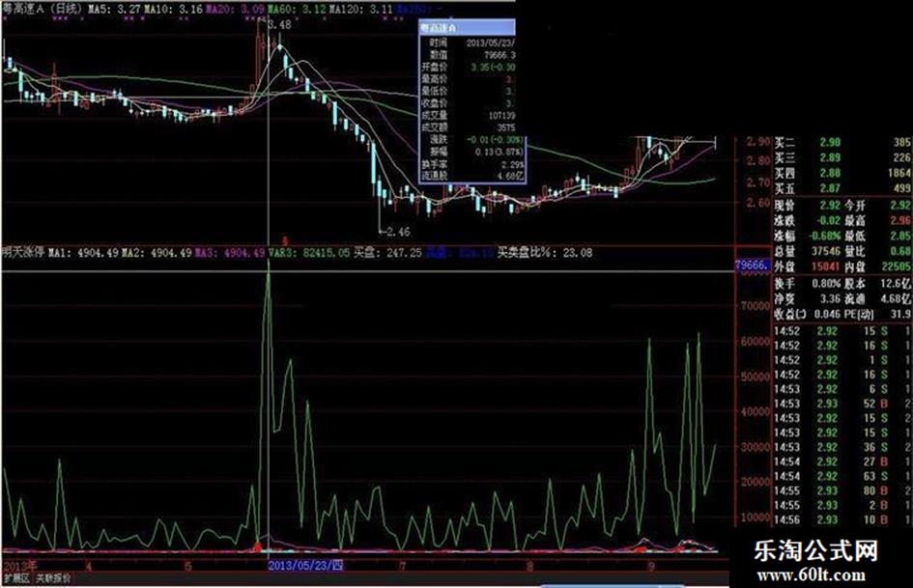Click the 涨跌 -0.02 quote value
The height and width of the screenshot is (588, 913).
[x=829, y=221]
